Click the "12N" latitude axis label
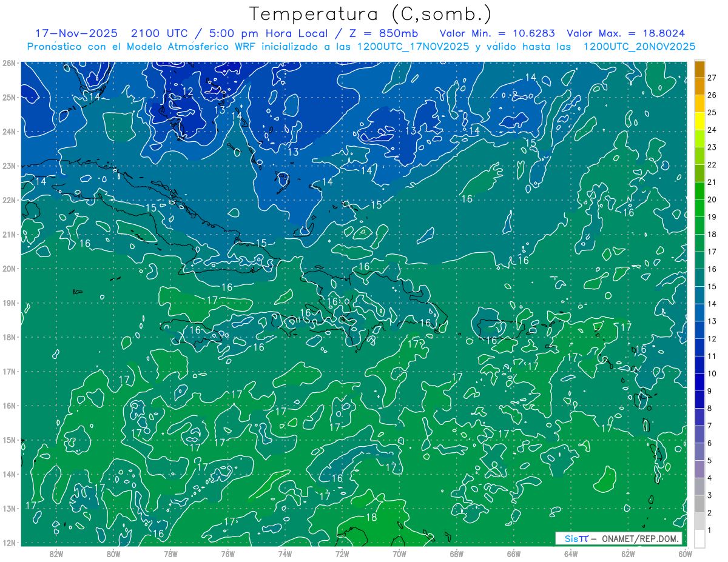This screenshot has height=562, width=728. [x=8, y=543]
